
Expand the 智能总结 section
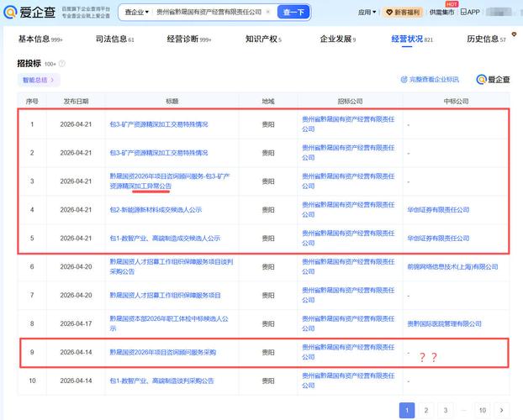(39, 80)
